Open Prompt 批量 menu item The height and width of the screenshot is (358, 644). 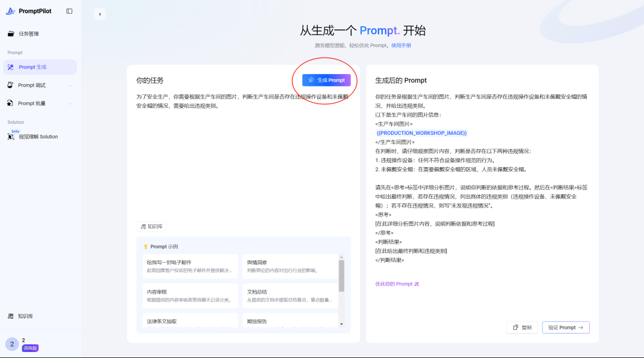tap(40, 103)
